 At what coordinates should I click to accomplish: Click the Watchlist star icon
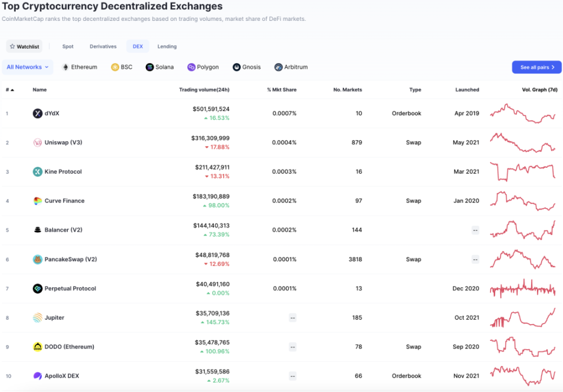click(12, 46)
